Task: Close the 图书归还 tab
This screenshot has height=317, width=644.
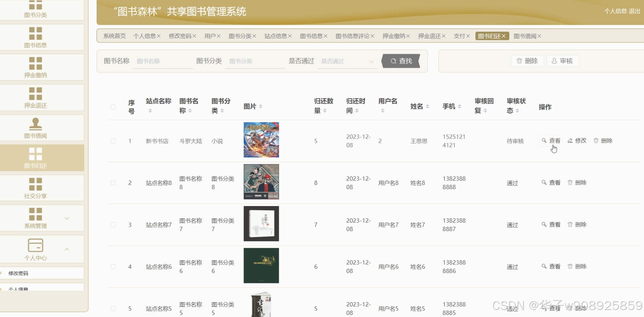Action: tap(504, 36)
